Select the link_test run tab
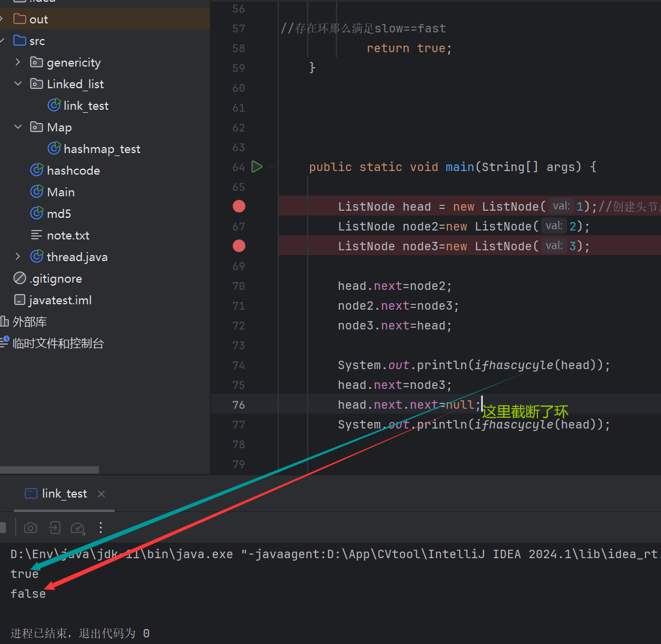The image size is (661, 644). 64,493
